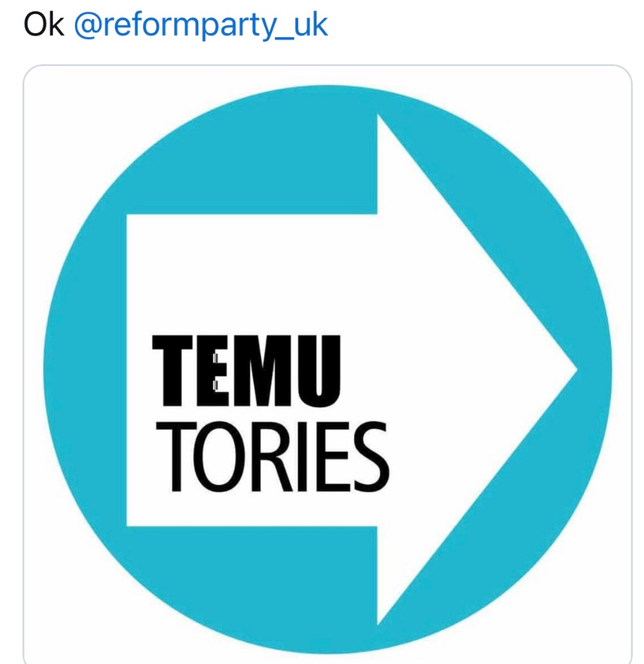Click the image card's rounded top-left corner
This screenshot has width=644, height=664.
point(31,72)
